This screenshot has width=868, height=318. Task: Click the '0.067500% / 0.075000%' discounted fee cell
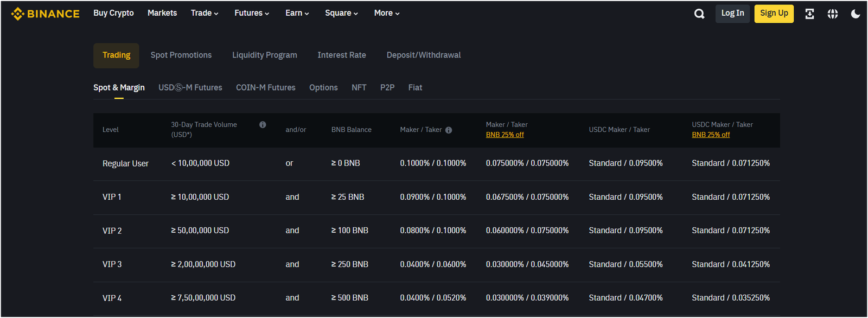(527, 197)
